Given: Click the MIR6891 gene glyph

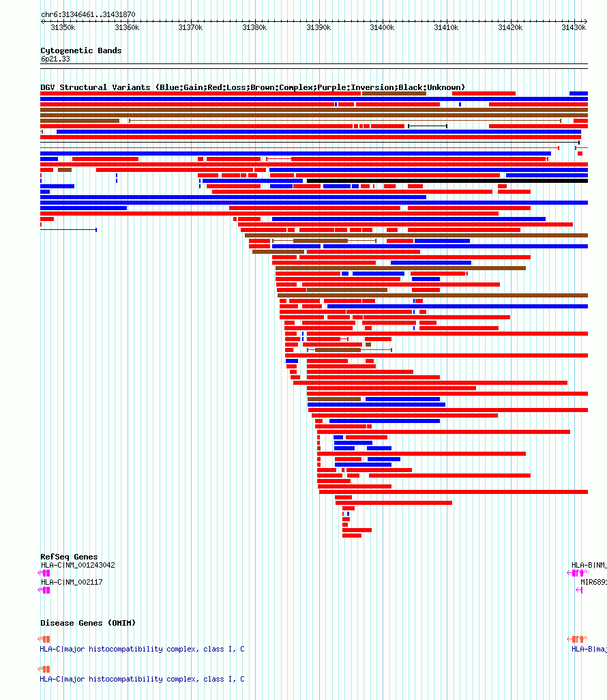Looking at the screenshot, I should tap(579, 589).
